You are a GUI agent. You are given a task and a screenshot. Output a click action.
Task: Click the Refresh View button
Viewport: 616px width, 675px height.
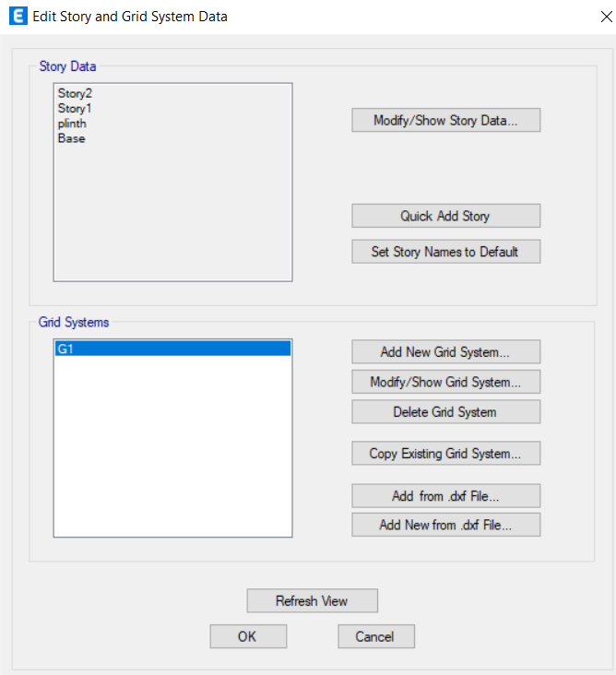tap(312, 600)
